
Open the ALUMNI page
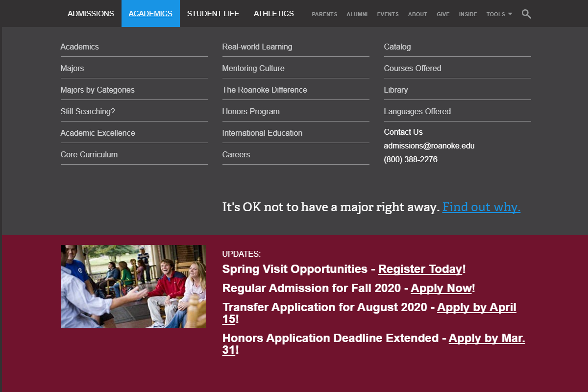click(x=357, y=14)
